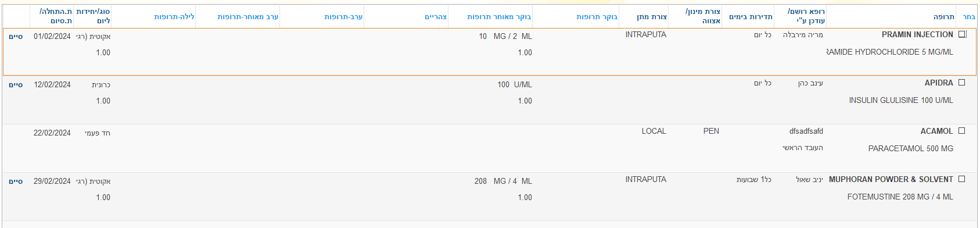Viewport: 980px width, 228px height.
Task: Click the ערב מאוחר-תרופות column header
Action: [x=248, y=17]
